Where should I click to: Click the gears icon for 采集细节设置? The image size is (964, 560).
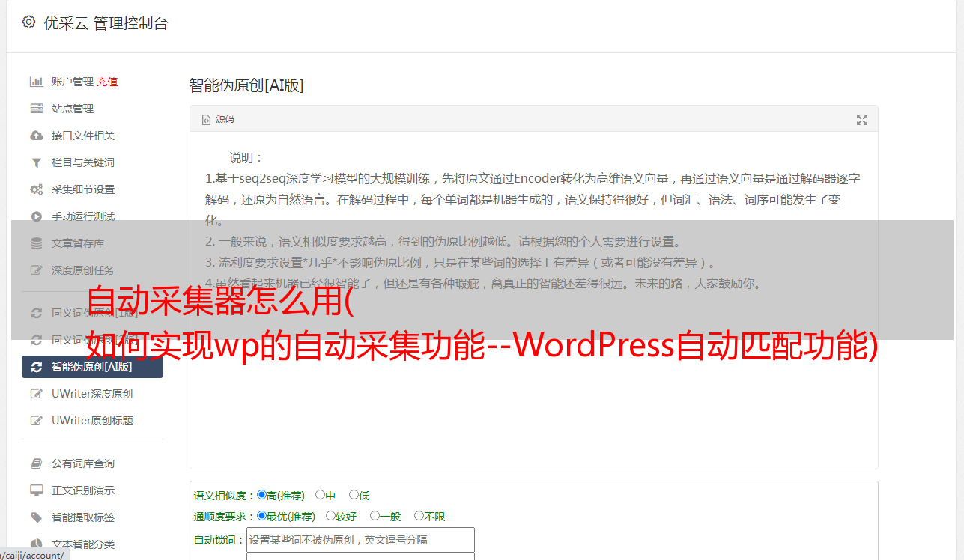pos(36,189)
